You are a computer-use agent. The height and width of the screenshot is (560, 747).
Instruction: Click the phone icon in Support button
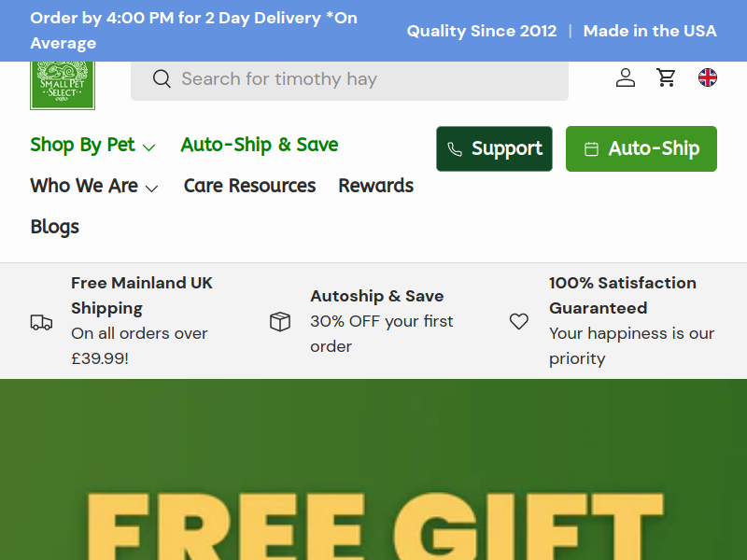pos(455,149)
